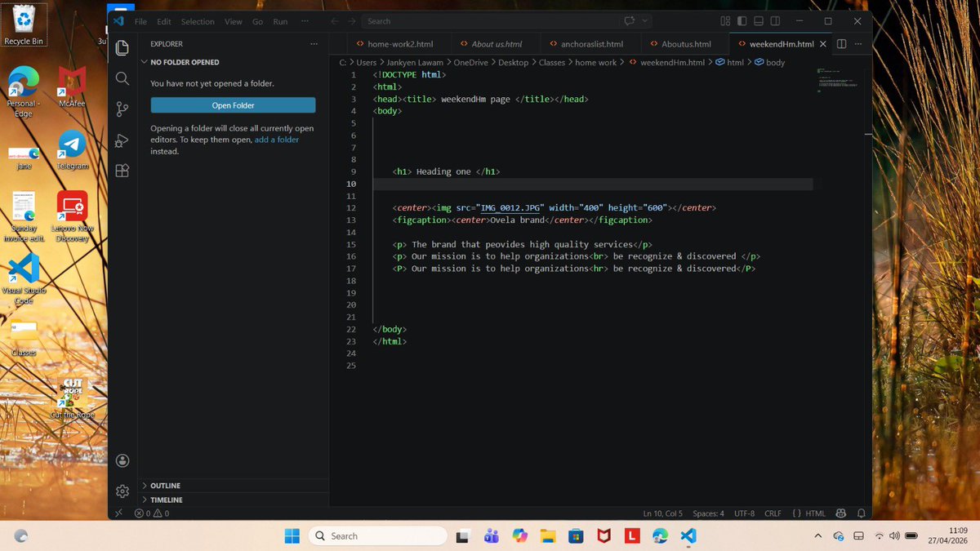
Task: Open the Manage gear icon
Action: click(122, 491)
